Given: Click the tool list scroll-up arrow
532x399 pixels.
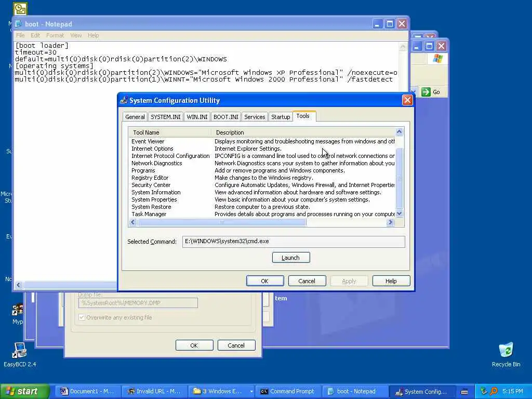Looking at the screenshot, I should 400,131.
